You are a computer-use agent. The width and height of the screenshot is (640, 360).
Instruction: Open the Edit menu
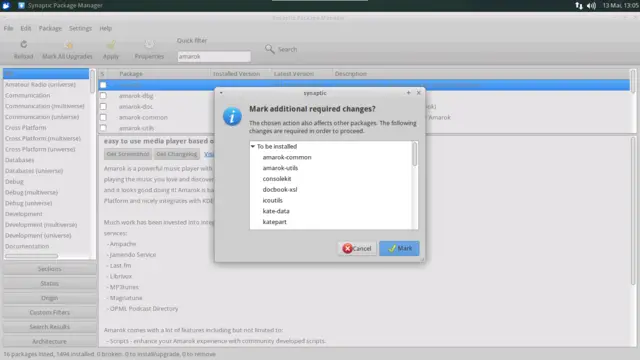point(26,28)
